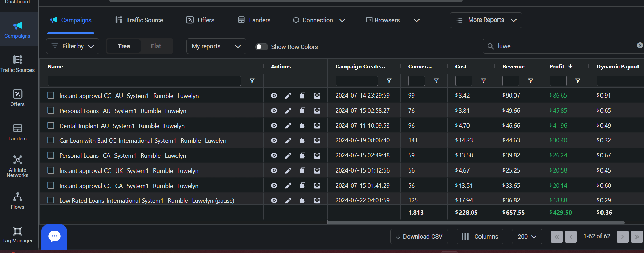
Task: Open the Columns settings button
Action: point(479,237)
